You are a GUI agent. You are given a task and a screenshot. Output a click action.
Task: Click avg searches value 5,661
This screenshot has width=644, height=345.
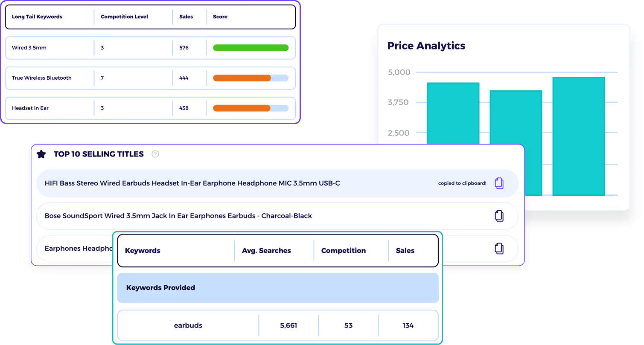point(288,326)
